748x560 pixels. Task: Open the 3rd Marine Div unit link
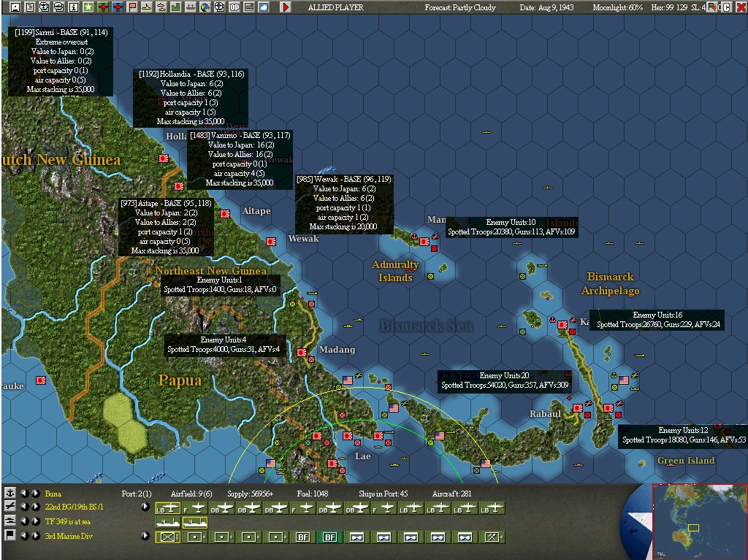(x=69, y=536)
